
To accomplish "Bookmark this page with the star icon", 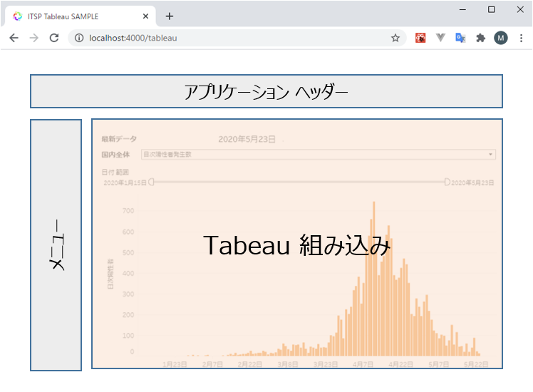I will coord(395,38).
